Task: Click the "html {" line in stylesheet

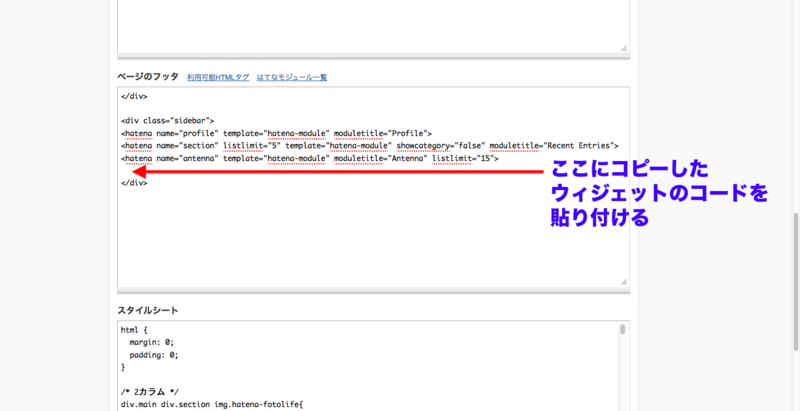Action: [x=134, y=330]
